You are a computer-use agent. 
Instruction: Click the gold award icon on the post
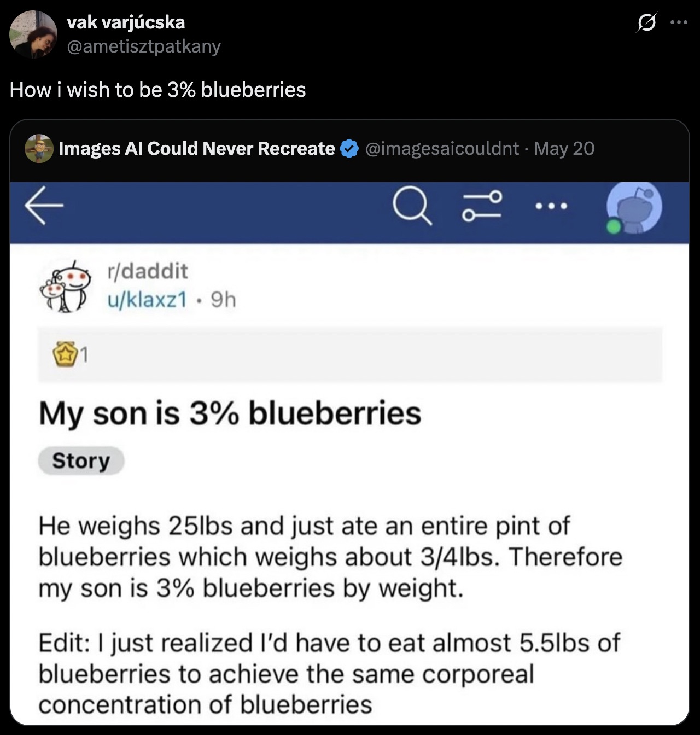63,356
